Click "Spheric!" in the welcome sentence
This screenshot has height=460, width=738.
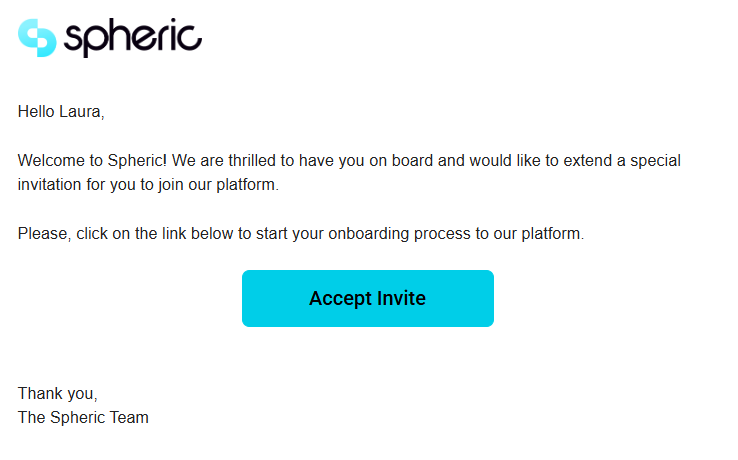click(138, 160)
